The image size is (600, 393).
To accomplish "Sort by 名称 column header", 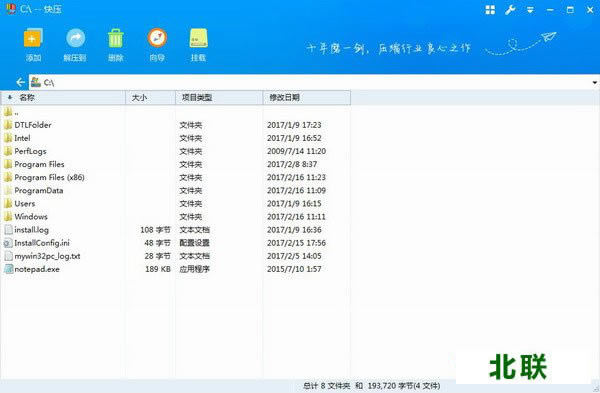I will pyautogui.click(x=63, y=98).
